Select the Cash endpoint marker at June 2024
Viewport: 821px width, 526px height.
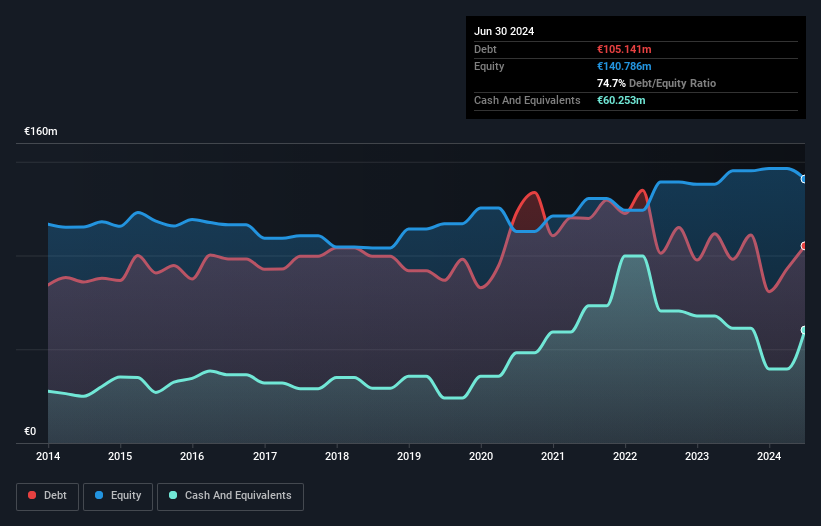coord(804,330)
